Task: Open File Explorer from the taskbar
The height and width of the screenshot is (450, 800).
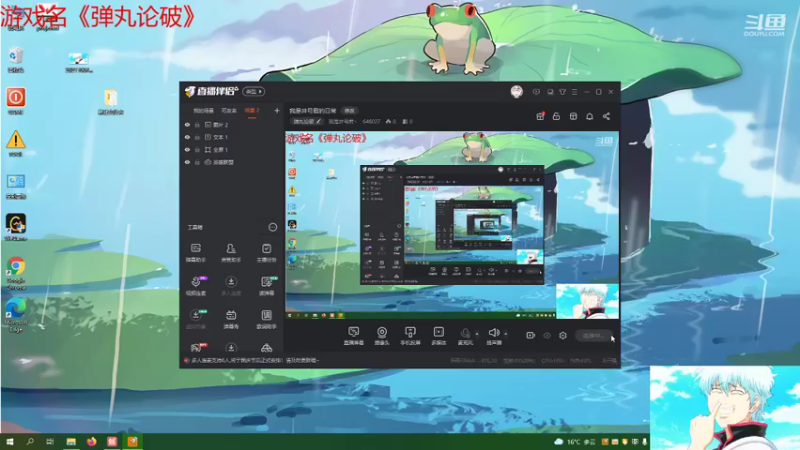Action: [x=71, y=441]
